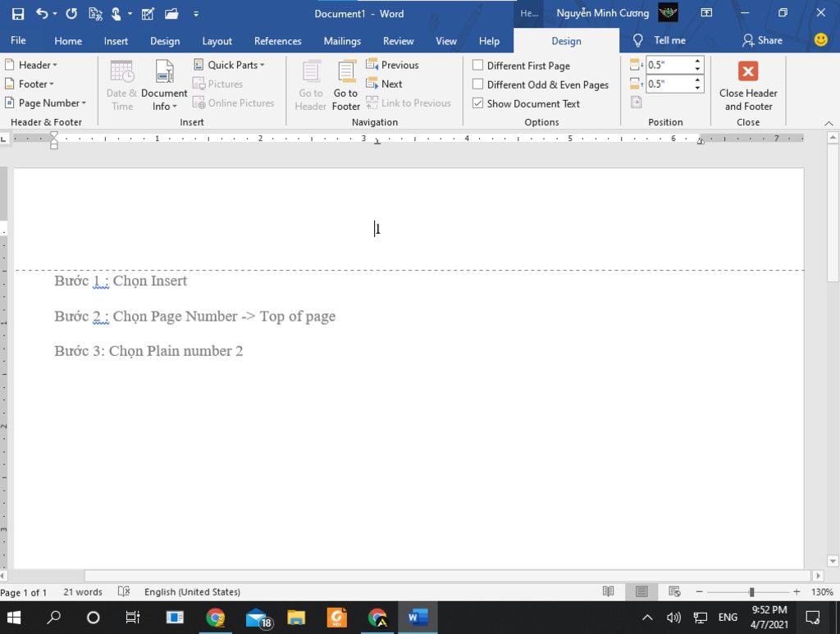Switch to the Review tab

pyautogui.click(x=398, y=41)
